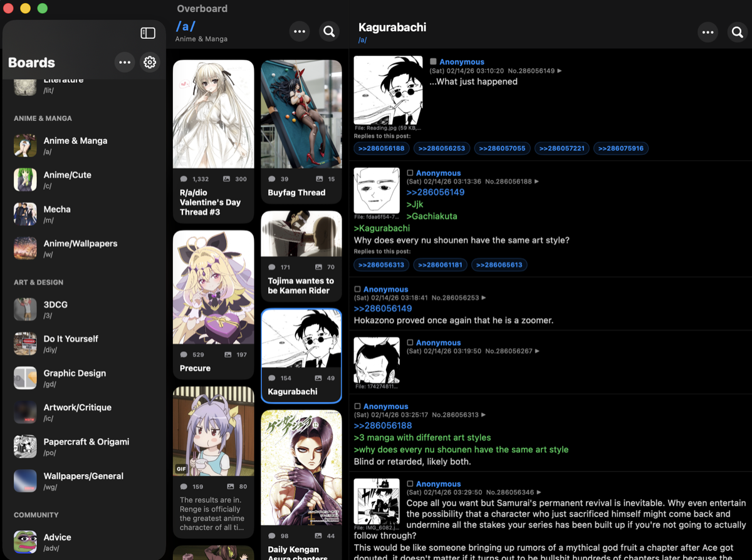
Task: Expand the arrow next to post No.286056267
Action: coord(538,351)
